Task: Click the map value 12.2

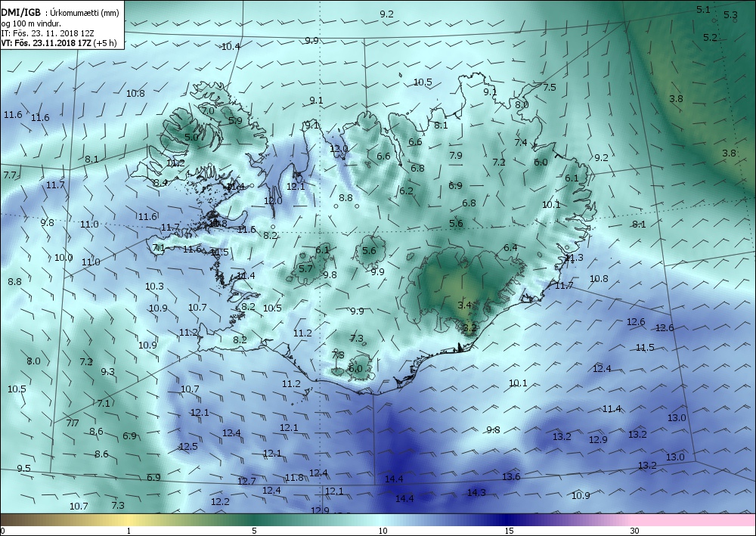Action: pyautogui.click(x=220, y=501)
